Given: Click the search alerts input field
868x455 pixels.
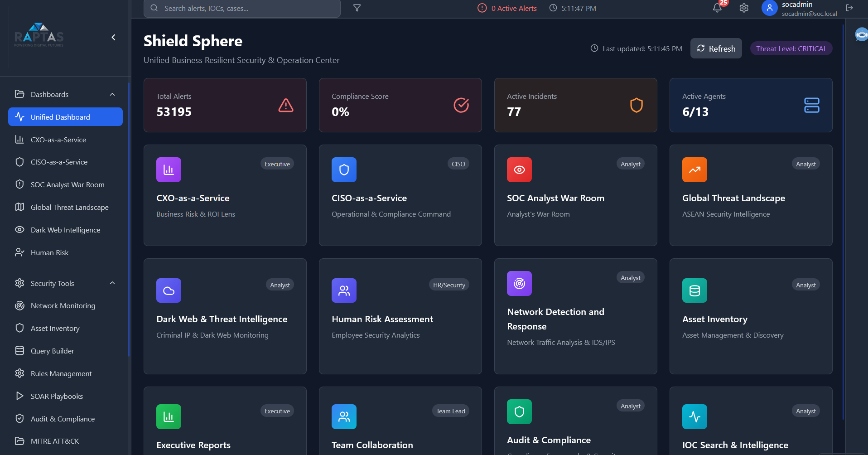Looking at the screenshot, I should (242, 8).
